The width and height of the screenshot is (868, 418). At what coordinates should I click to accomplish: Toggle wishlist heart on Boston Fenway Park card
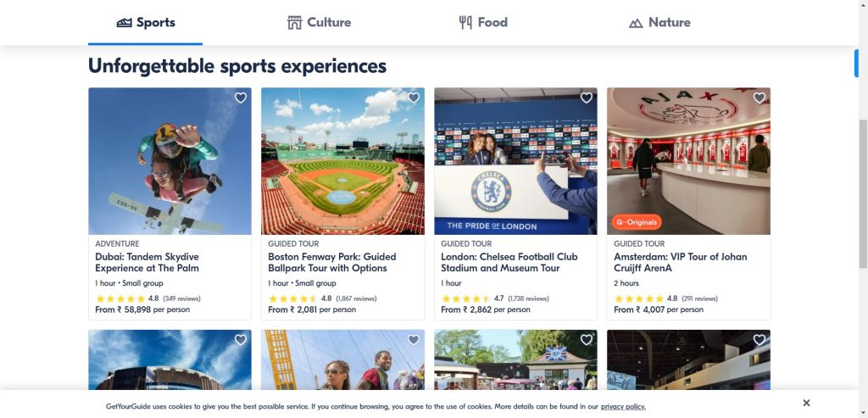point(414,98)
